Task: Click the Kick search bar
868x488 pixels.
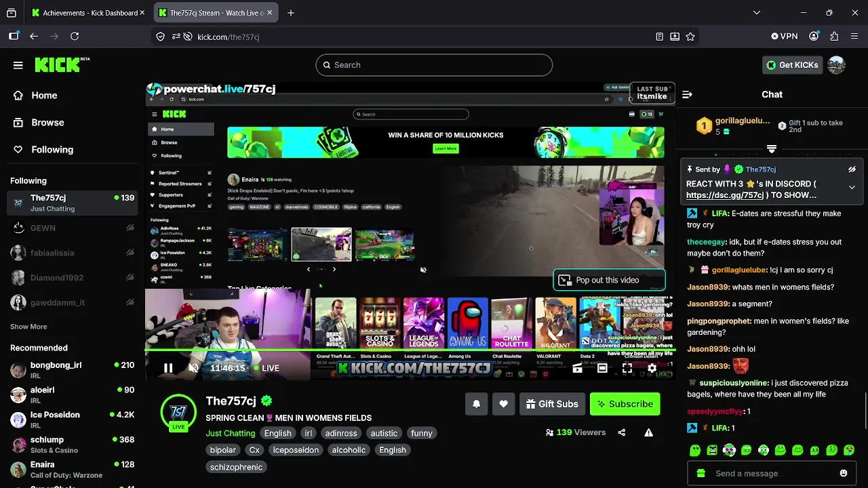Action: [434, 65]
